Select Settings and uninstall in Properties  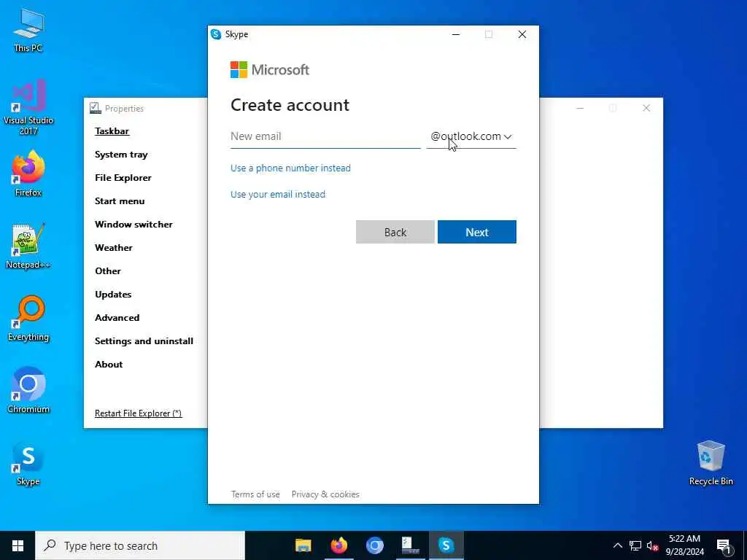tap(144, 341)
